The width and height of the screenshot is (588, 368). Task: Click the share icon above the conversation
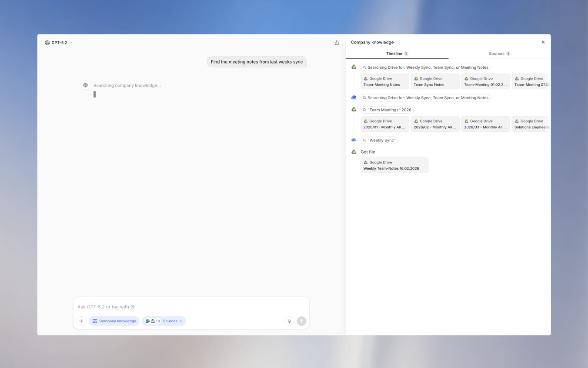[x=337, y=43]
